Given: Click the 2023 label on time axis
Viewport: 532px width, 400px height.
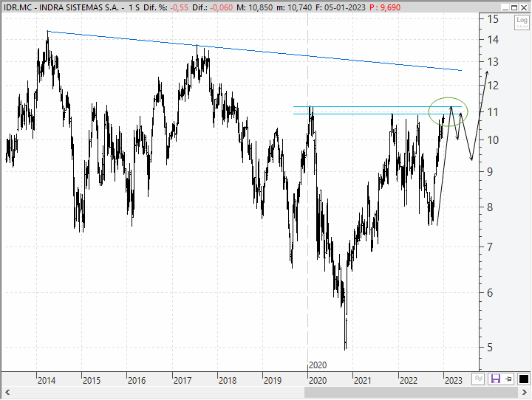Looking at the screenshot, I should click(453, 380).
